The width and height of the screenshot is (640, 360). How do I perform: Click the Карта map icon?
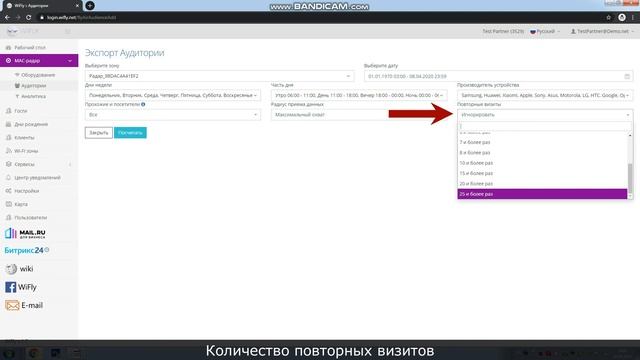[8, 204]
